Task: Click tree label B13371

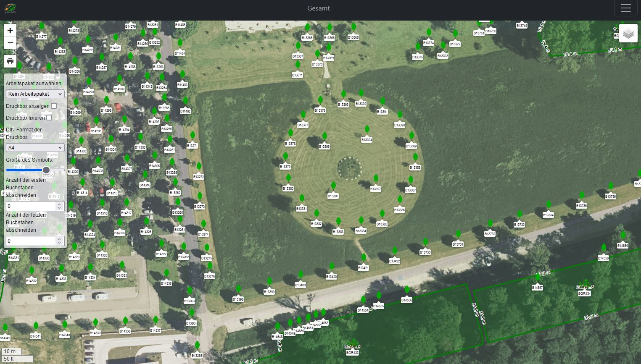Action: pos(297,75)
